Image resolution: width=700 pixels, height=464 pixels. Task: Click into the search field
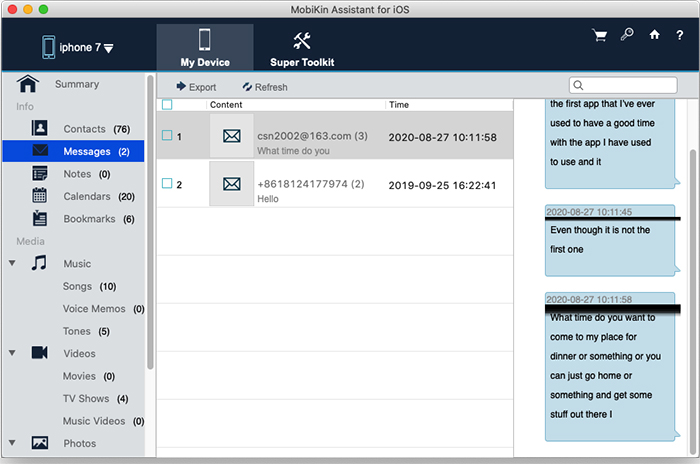coord(623,85)
